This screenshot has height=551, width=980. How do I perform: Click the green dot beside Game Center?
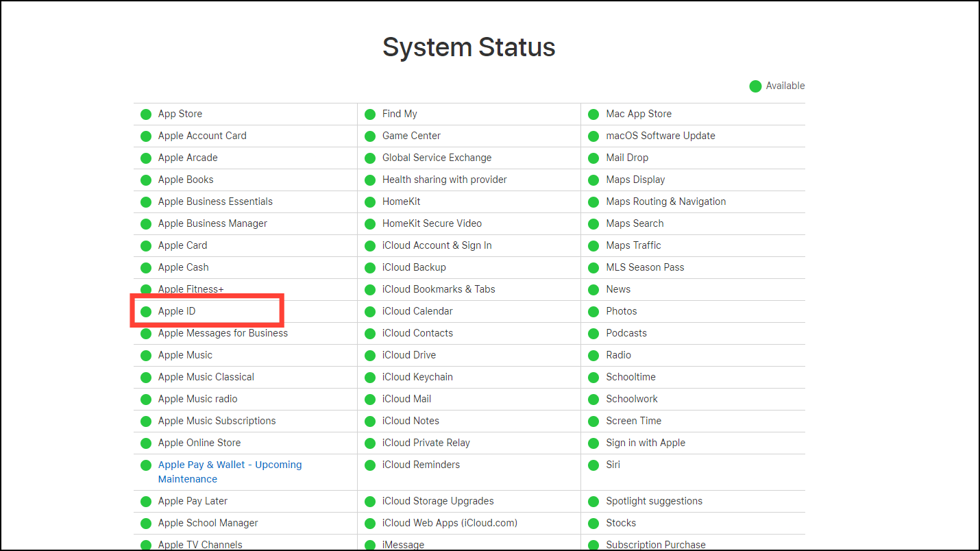click(x=370, y=136)
